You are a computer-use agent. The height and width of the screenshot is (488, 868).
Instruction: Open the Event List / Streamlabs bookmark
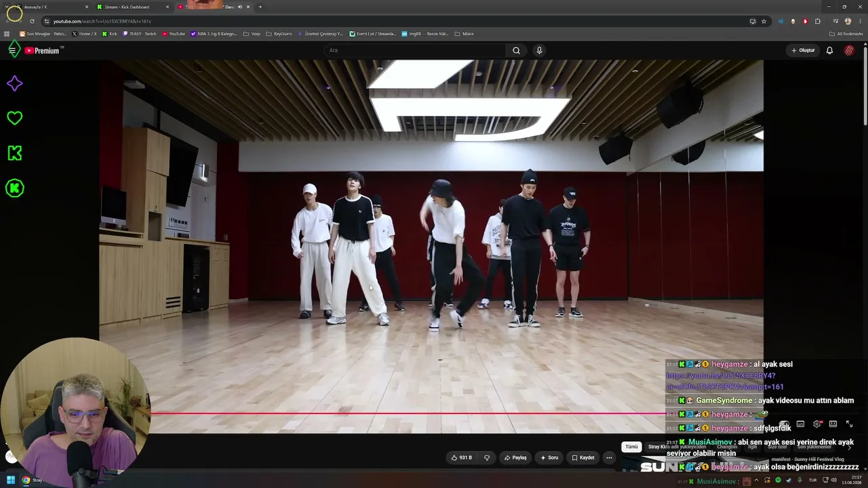tap(373, 34)
